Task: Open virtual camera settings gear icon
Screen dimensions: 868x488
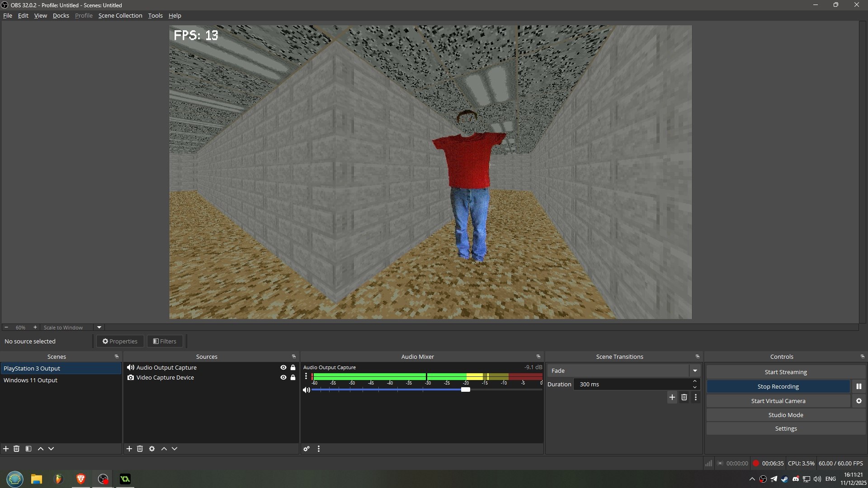Action: tap(859, 401)
